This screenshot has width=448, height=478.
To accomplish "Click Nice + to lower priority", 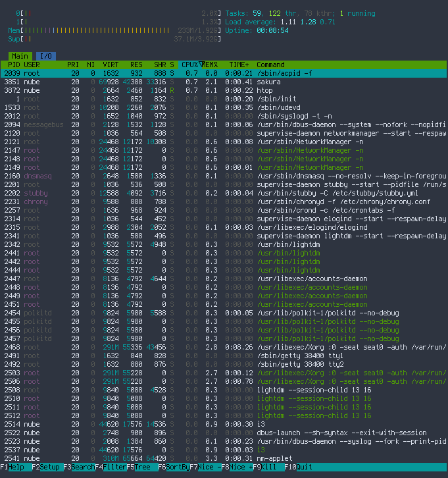I will point(238,467).
